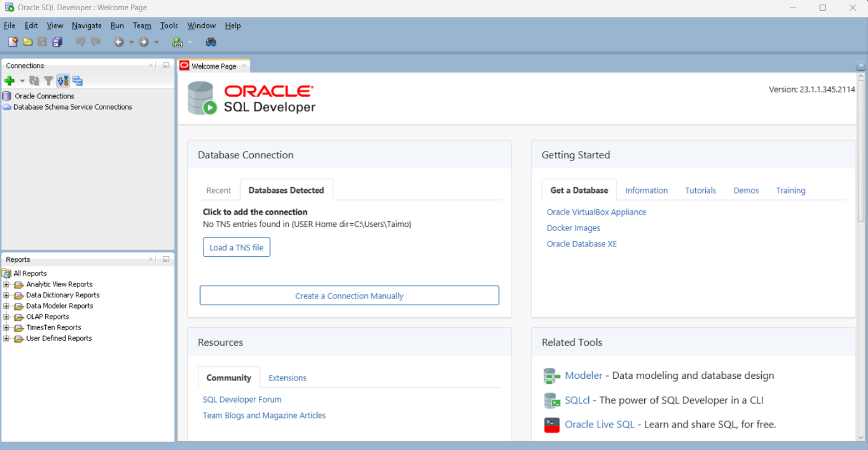Screen dimensions: 868x450
Task: Click the Load a TNS file button
Action: pos(236,246)
